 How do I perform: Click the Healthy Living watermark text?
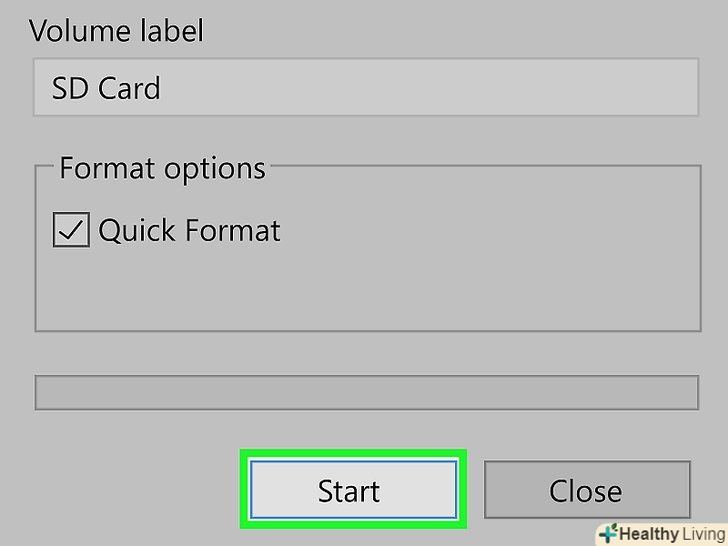tap(670, 534)
